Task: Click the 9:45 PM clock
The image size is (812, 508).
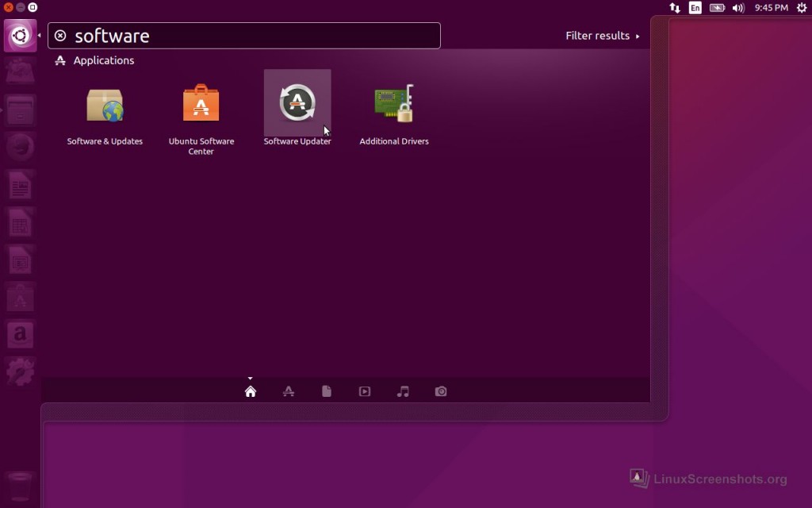Action: point(771,8)
